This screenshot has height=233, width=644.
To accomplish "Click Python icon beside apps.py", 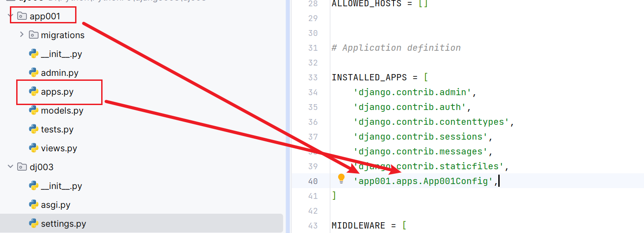I will coord(33,92).
